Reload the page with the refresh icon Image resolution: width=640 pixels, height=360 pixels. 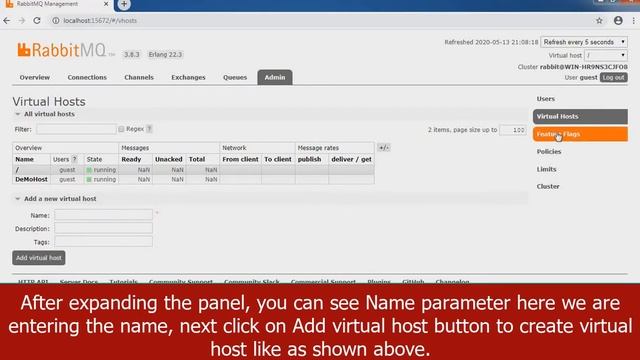pyautogui.click(x=37, y=20)
